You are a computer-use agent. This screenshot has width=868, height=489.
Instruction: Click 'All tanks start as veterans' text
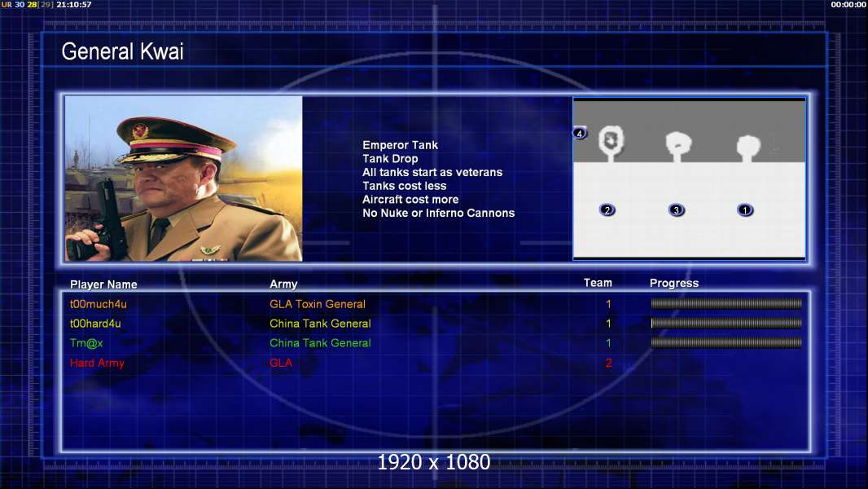tap(432, 172)
